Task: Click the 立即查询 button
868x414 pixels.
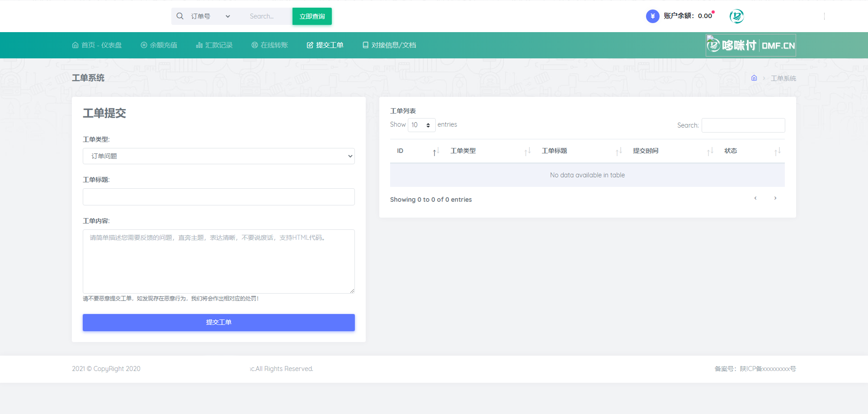Action: pyautogui.click(x=312, y=16)
